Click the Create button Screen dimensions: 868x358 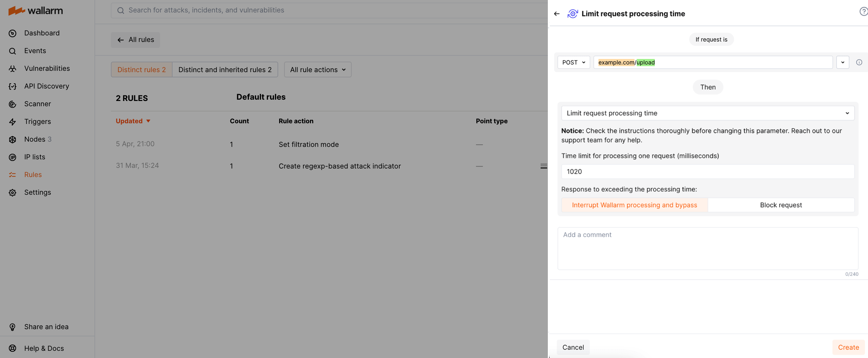tap(848, 347)
